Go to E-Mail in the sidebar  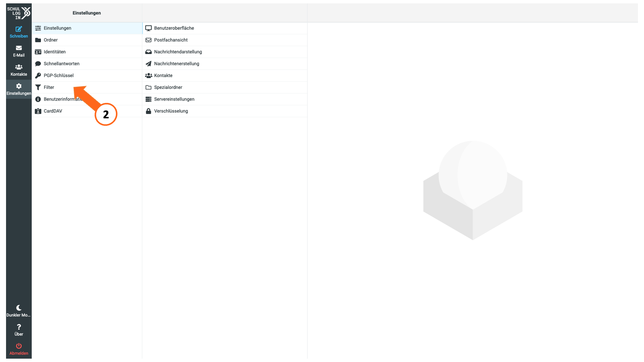coord(19,51)
